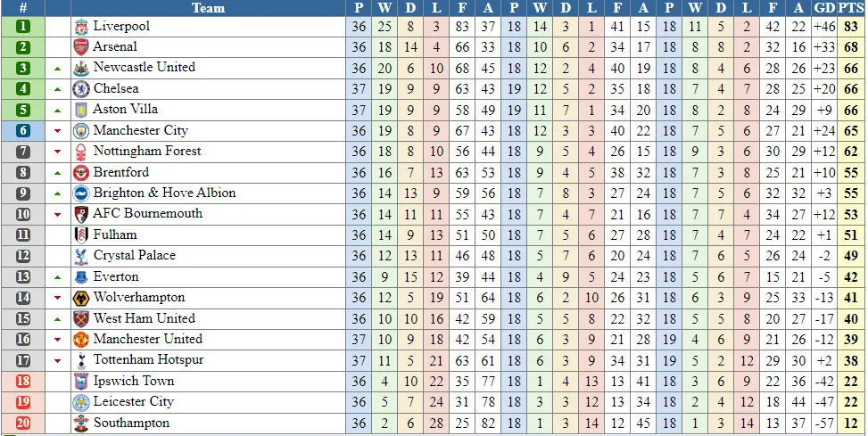
Task: Click the Manchester City crest icon
Action: 81,131
